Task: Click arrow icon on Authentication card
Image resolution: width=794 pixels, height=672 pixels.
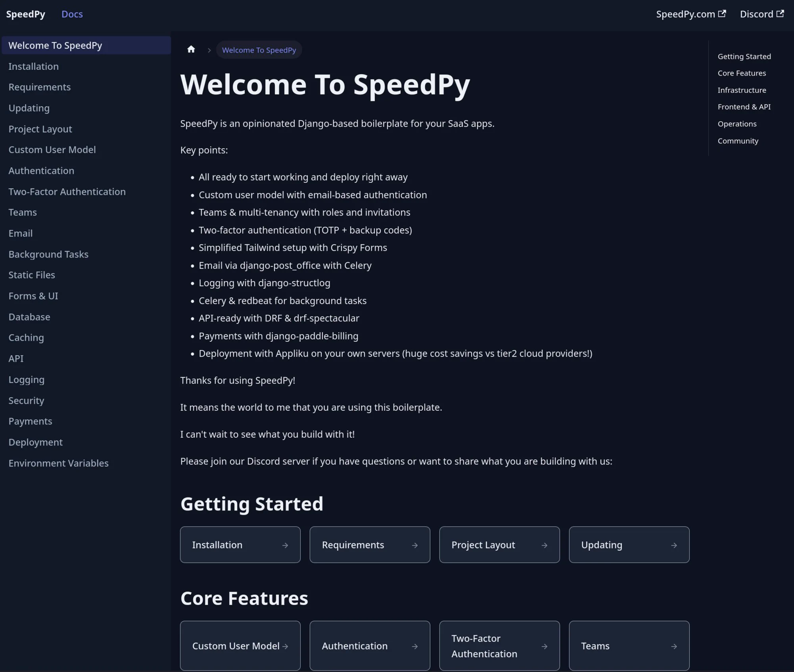Action: coord(415,646)
